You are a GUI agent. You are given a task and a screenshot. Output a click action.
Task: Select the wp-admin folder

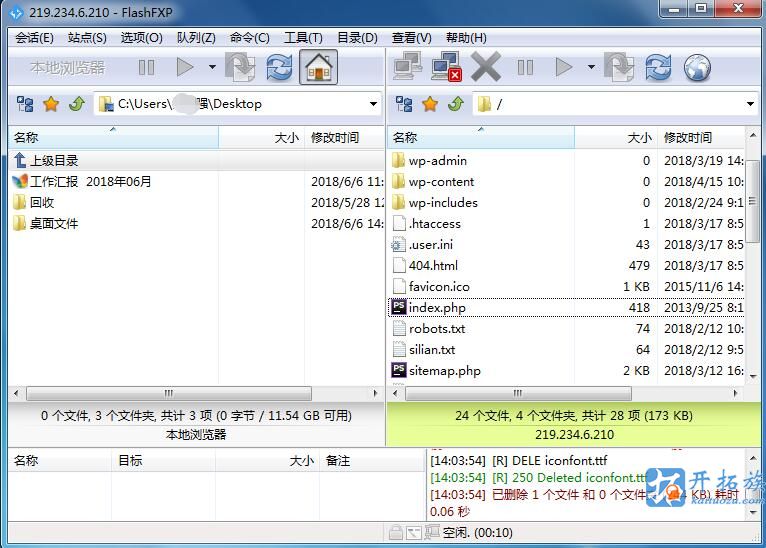click(x=567, y=160)
